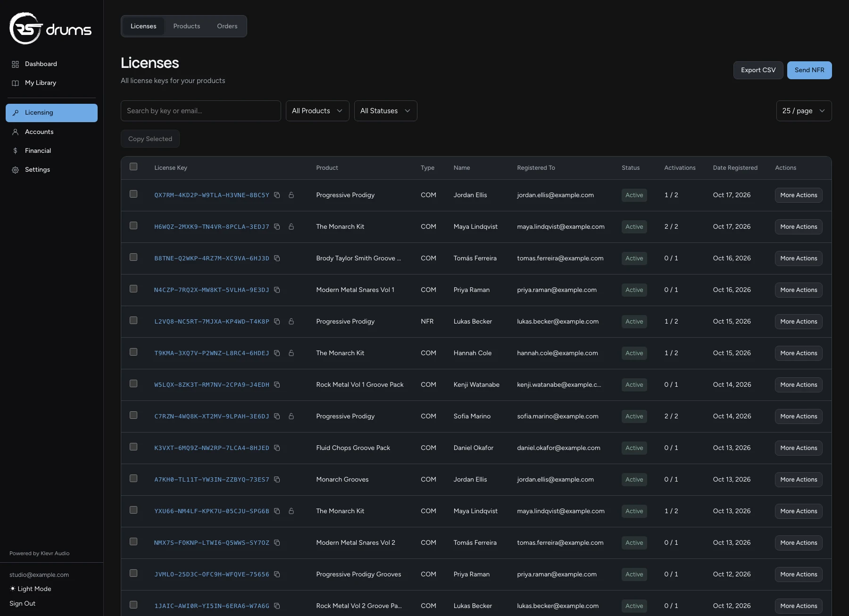Image resolution: width=849 pixels, height=616 pixels.
Task: Click the lock icon for key QX7RM-4KD2P
Action: 291,195
